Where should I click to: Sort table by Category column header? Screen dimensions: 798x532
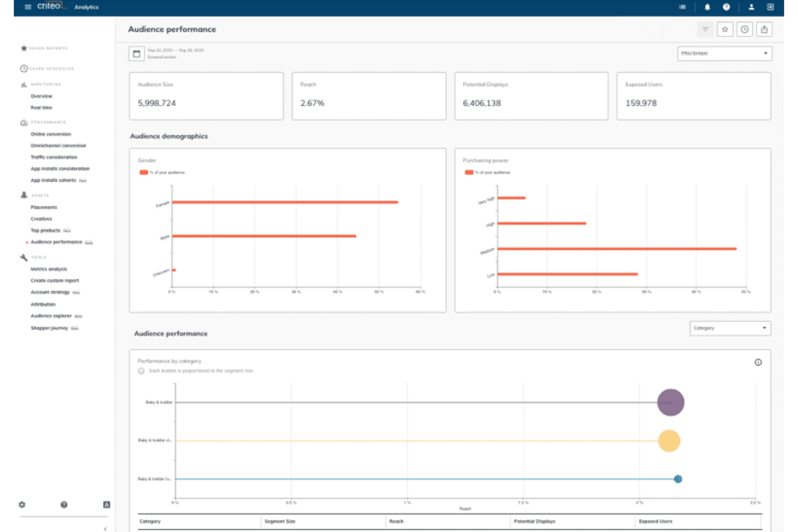tap(150, 522)
